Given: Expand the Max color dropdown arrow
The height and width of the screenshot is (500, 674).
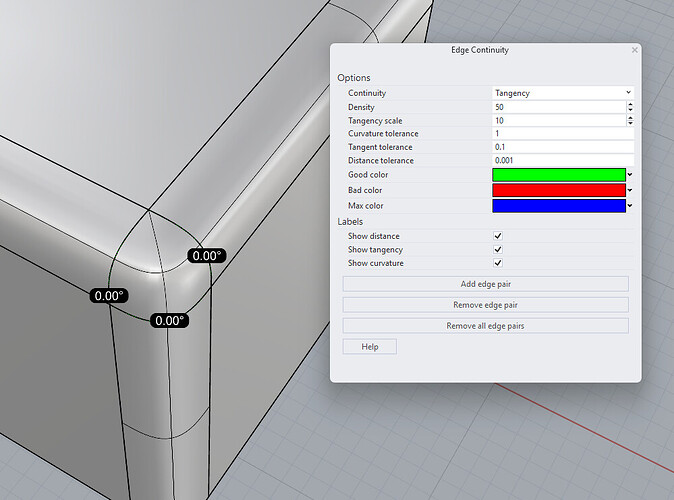Looking at the screenshot, I should tap(630, 206).
